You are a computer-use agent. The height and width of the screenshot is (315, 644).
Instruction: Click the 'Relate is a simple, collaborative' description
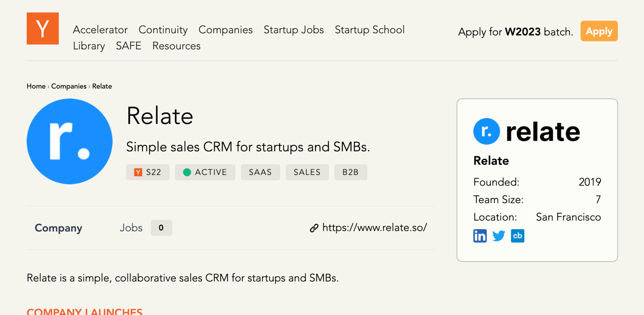tap(182, 278)
